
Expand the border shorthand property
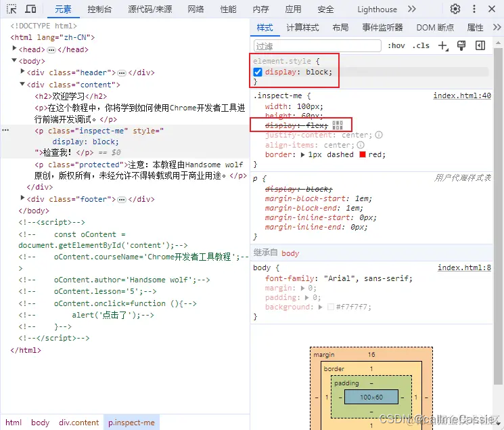pos(302,155)
